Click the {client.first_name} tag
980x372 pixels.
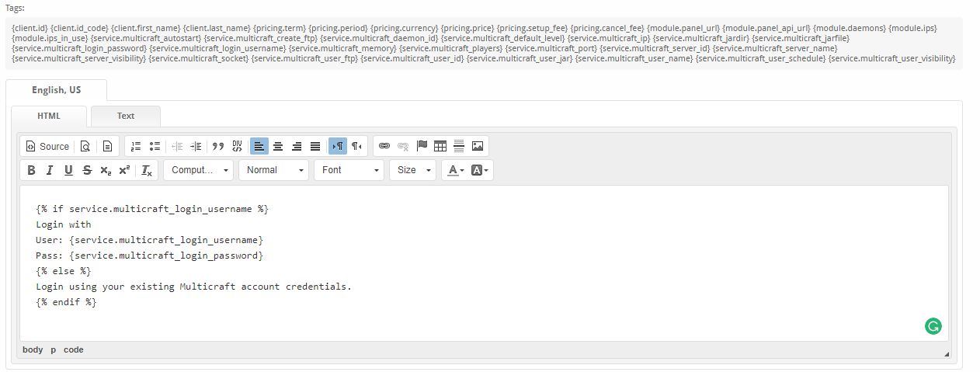146,28
